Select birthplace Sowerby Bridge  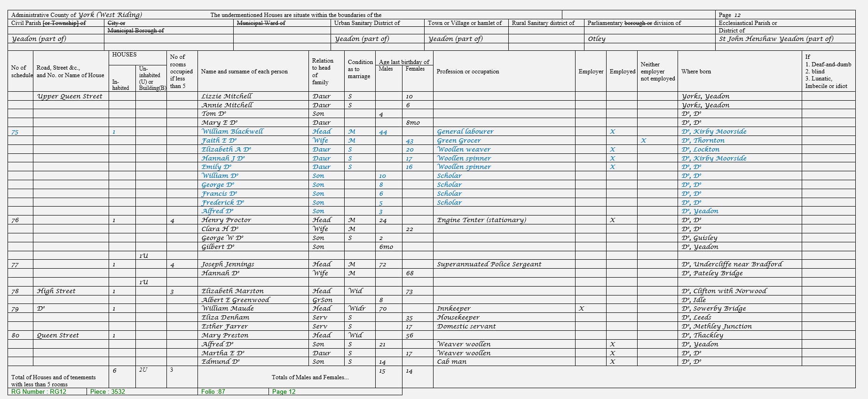coord(719,308)
